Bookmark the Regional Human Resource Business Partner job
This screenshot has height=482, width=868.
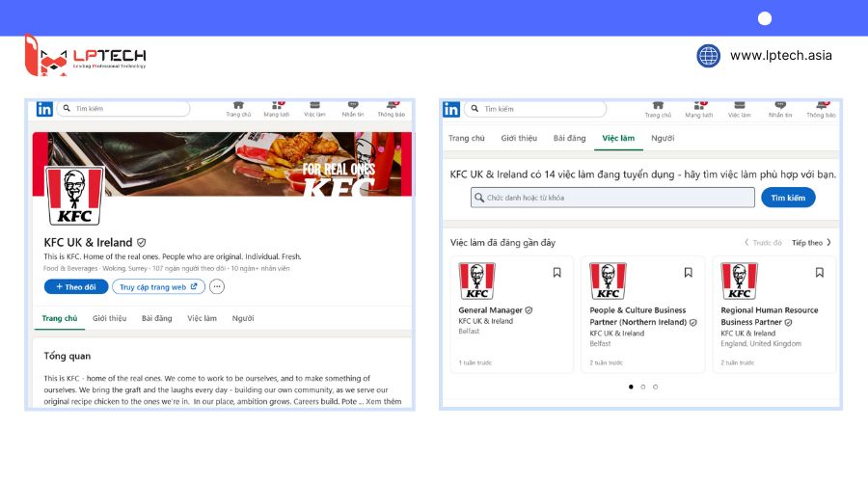tap(819, 273)
